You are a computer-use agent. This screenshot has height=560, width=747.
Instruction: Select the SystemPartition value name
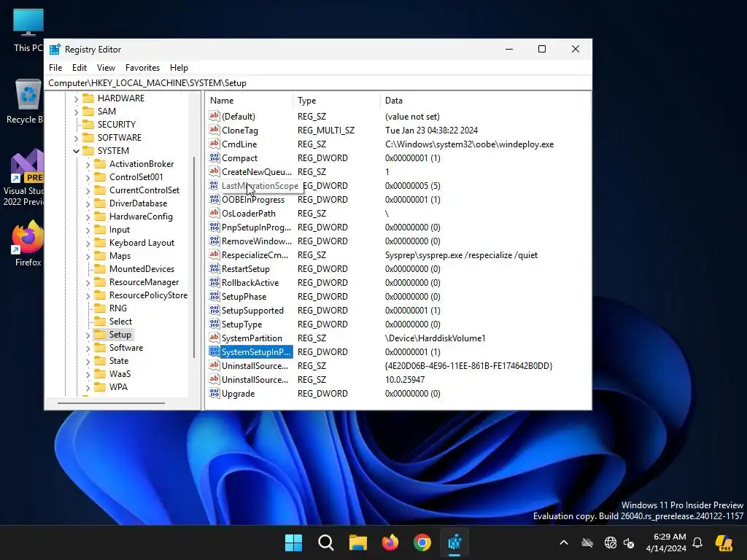pos(252,338)
